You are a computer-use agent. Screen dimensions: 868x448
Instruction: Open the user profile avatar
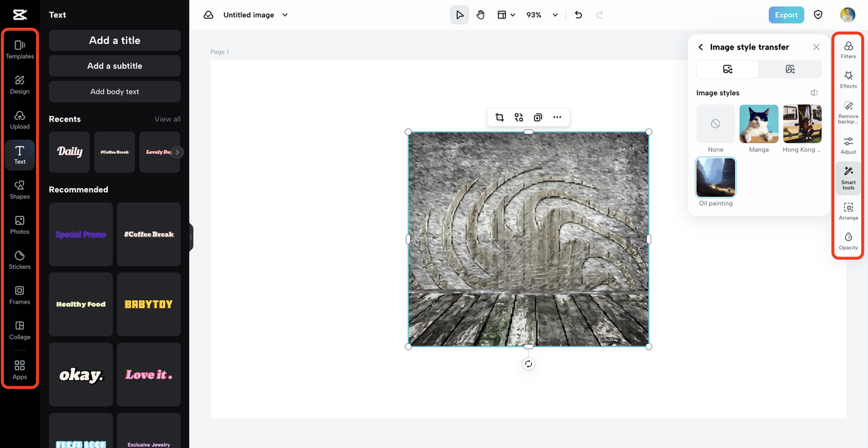(x=848, y=15)
